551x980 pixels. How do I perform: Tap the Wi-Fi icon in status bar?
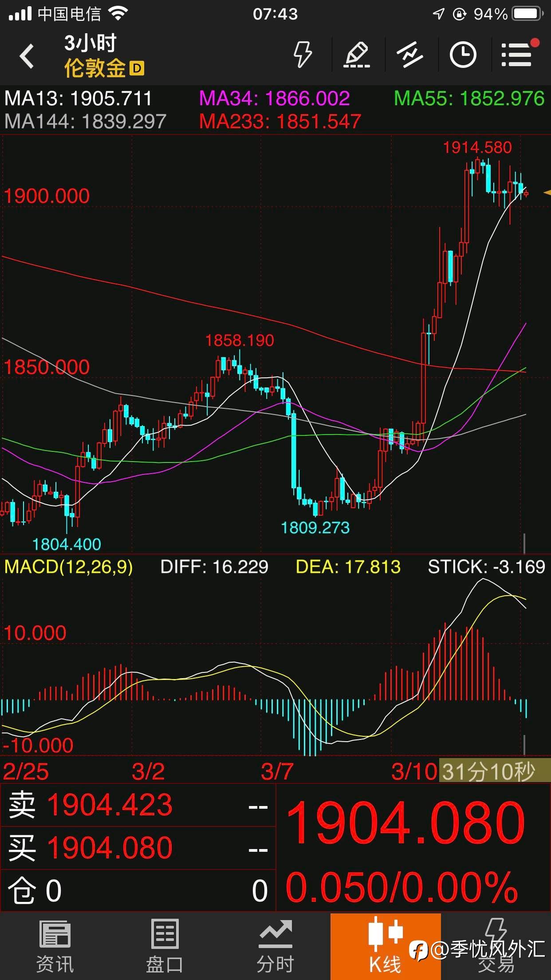click(118, 14)
